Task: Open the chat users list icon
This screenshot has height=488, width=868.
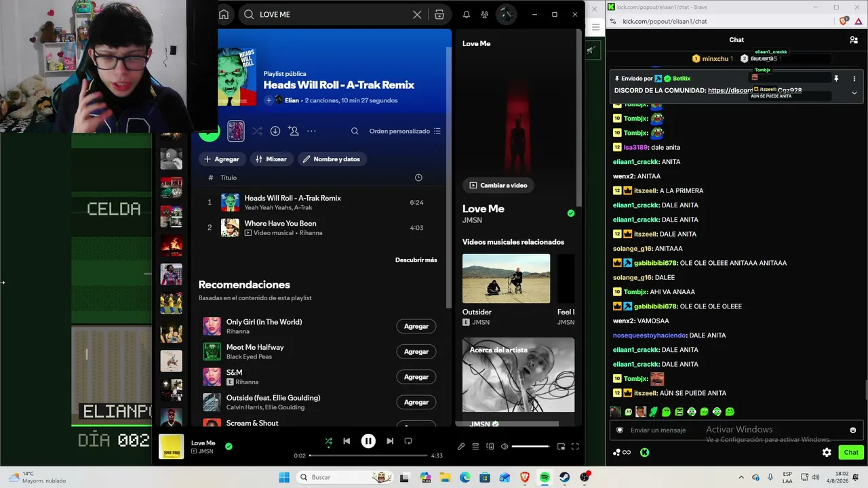Action: tap(854, 40)
